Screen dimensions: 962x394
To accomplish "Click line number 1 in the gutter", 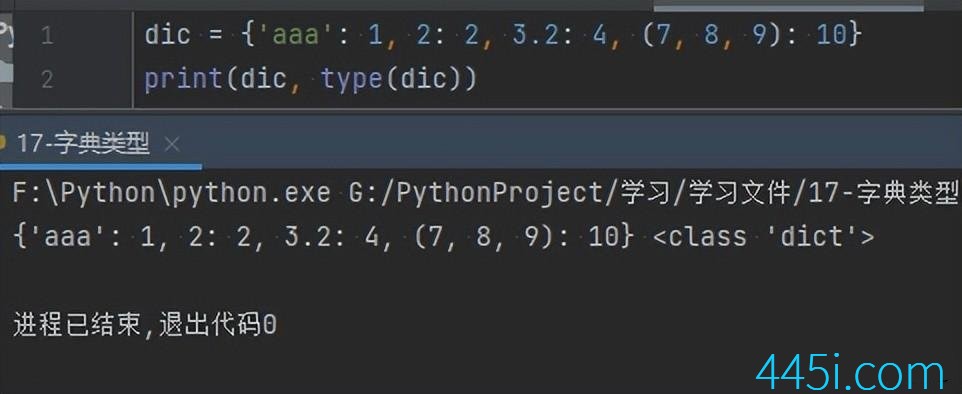I will click(47, 36).
